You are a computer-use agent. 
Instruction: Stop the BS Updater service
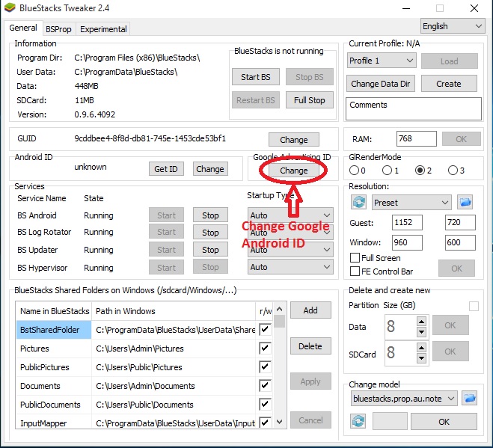pyautogui.click(x=210, y=250)
